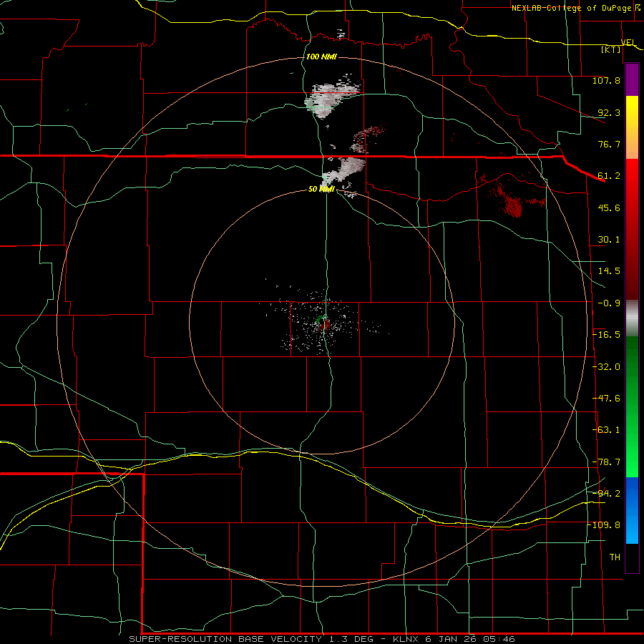Select the -32.0 scale value

pos(606,367)
